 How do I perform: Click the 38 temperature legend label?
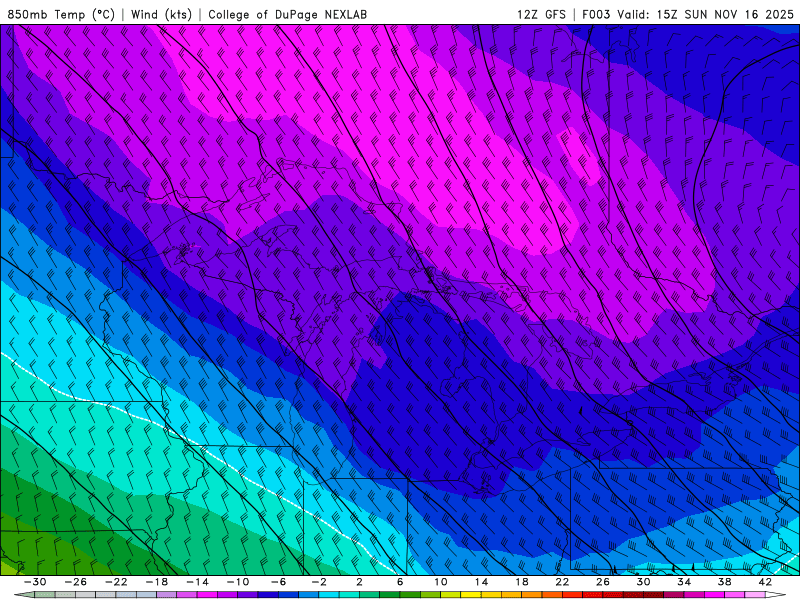coord(724,582)
